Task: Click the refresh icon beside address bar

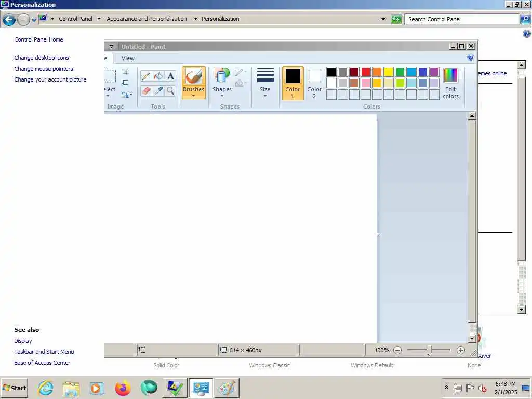Action: click(x=395, y=19)
